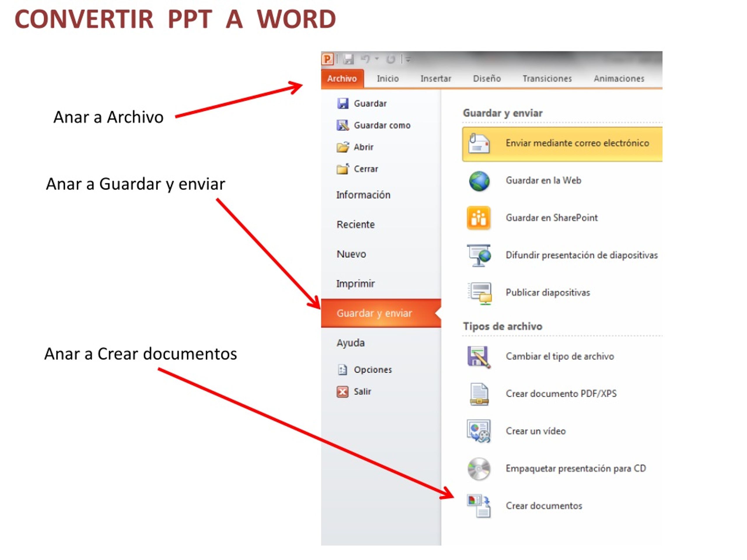Open the Imprimir section
This screenshot has width=747, height=560.
[355, 284]
